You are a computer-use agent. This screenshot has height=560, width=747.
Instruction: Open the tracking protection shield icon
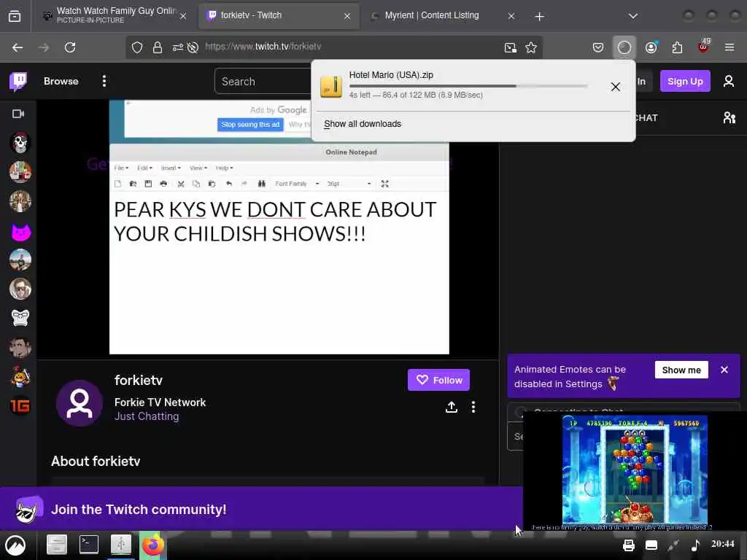pyautogui.click(x=137, y=47)
